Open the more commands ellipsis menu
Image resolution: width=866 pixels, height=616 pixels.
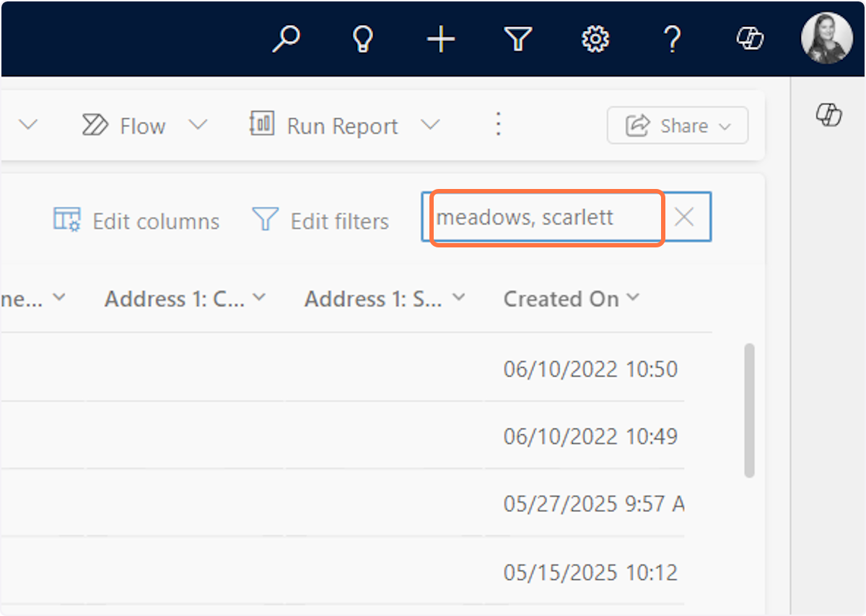tap(498, 125)
